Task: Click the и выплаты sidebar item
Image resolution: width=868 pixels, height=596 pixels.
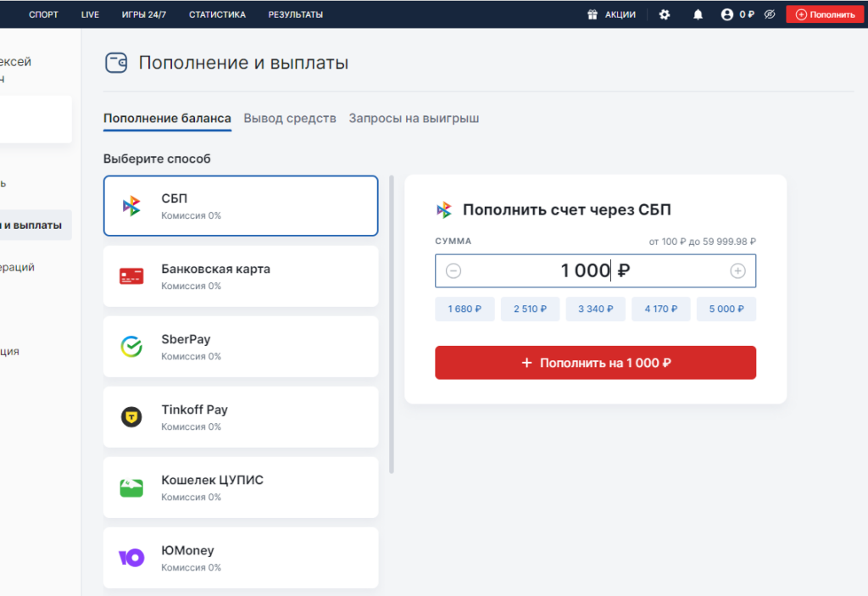Action: click(x=34, y=225)
